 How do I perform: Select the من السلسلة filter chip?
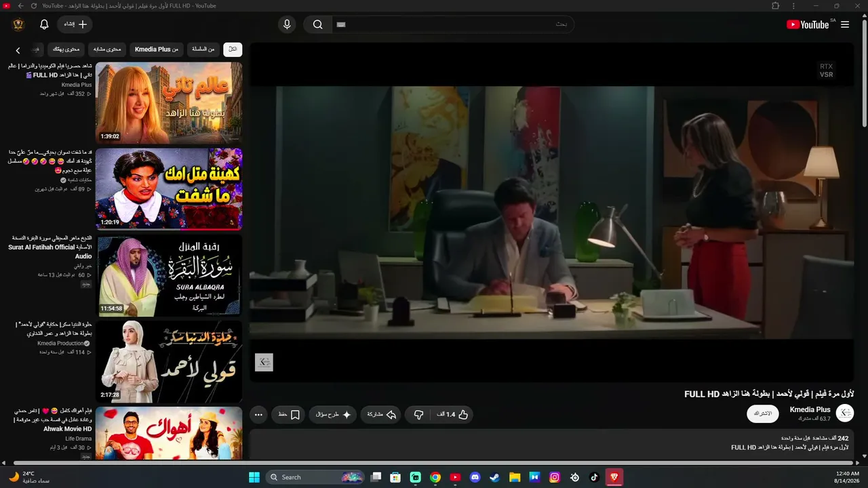point(203,49)
